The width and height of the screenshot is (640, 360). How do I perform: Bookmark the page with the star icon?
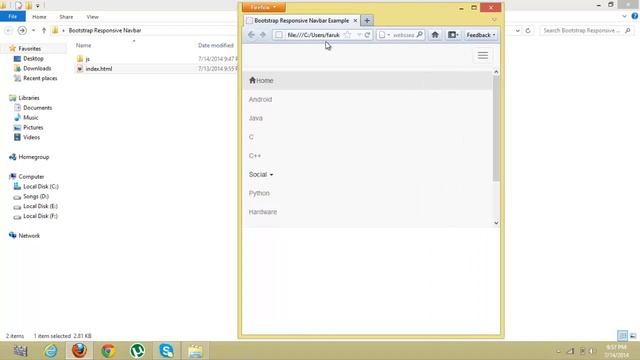347,35
